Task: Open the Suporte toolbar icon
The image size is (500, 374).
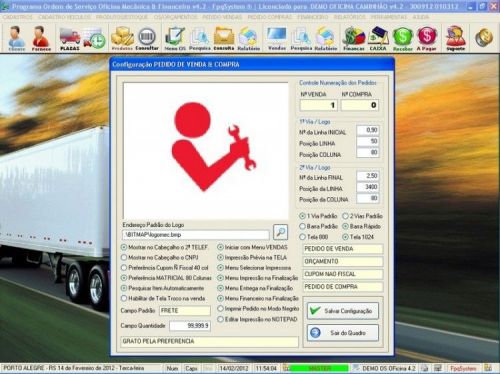Action: pos(455,38)
